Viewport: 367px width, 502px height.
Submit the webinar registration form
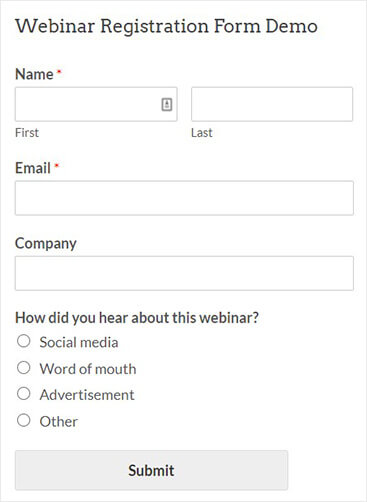click(x=151, y=470)
